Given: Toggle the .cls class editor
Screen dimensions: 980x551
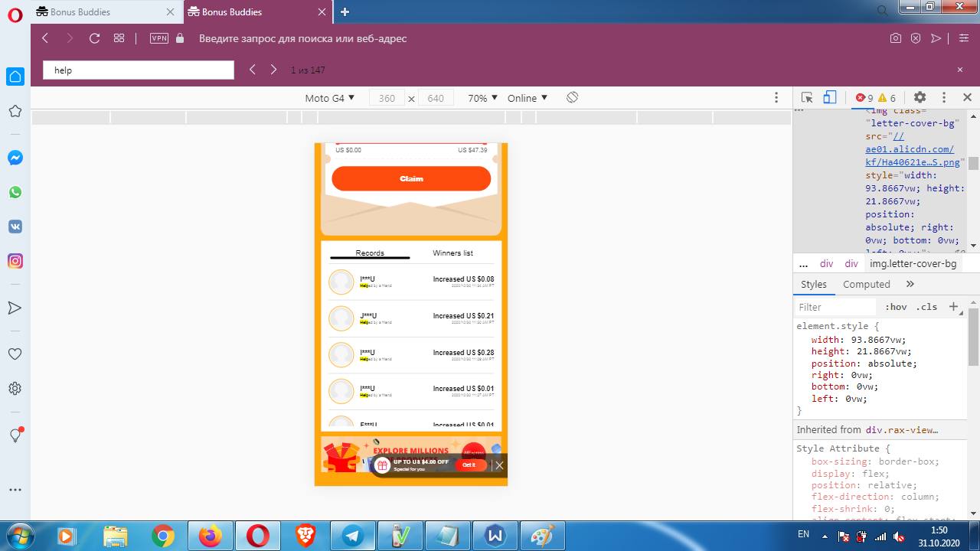Looking at the screenshot, I should pyautogui.click(x=926, y=307).
